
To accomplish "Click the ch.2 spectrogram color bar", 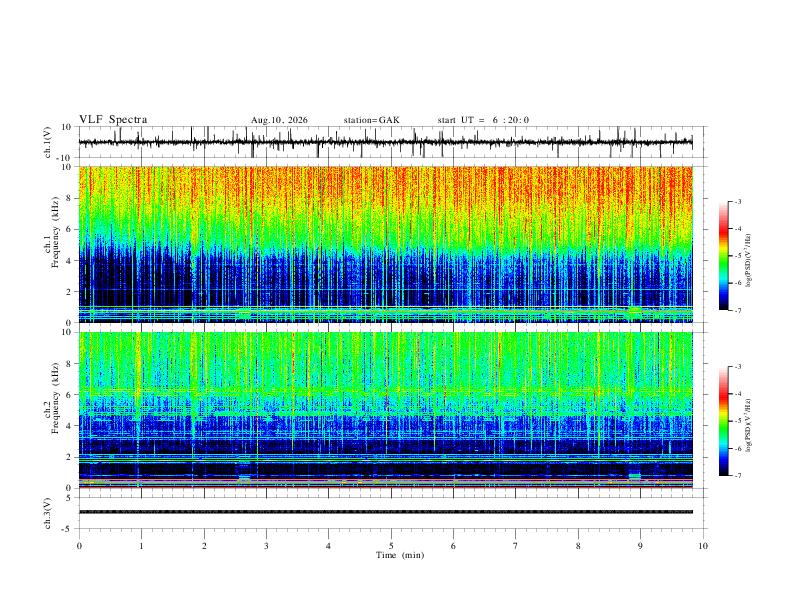I will [x=723, y=421].
